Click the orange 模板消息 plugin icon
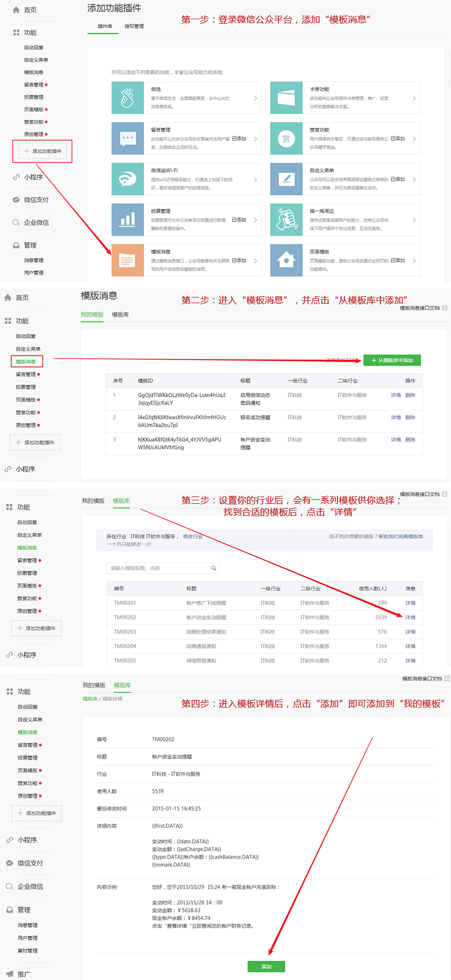The image size is (451, 980). tap(127, 260)
